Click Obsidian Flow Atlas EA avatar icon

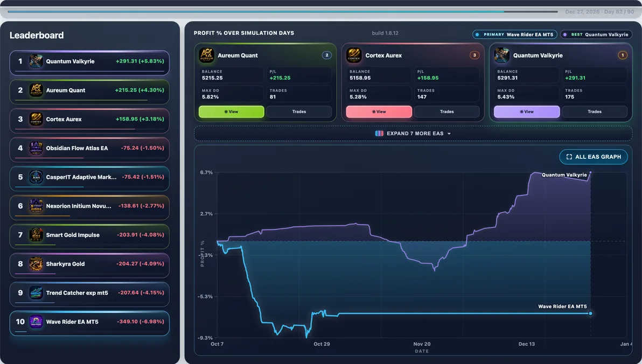tap(36, 148)
